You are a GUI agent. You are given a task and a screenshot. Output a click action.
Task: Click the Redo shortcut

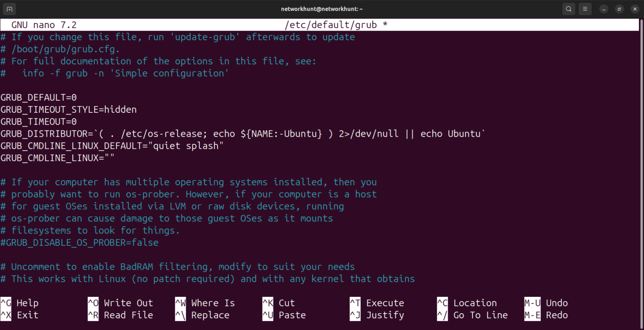coord(556,315)
